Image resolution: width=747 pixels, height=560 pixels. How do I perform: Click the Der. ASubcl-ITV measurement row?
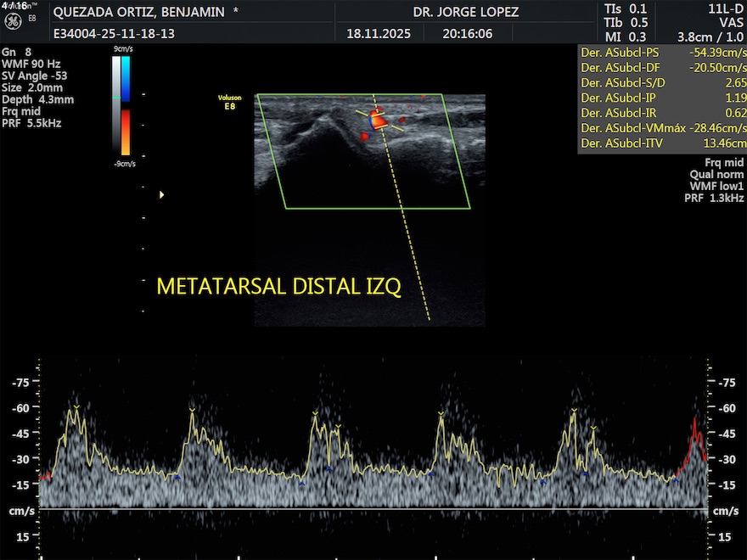coord(661,143)
